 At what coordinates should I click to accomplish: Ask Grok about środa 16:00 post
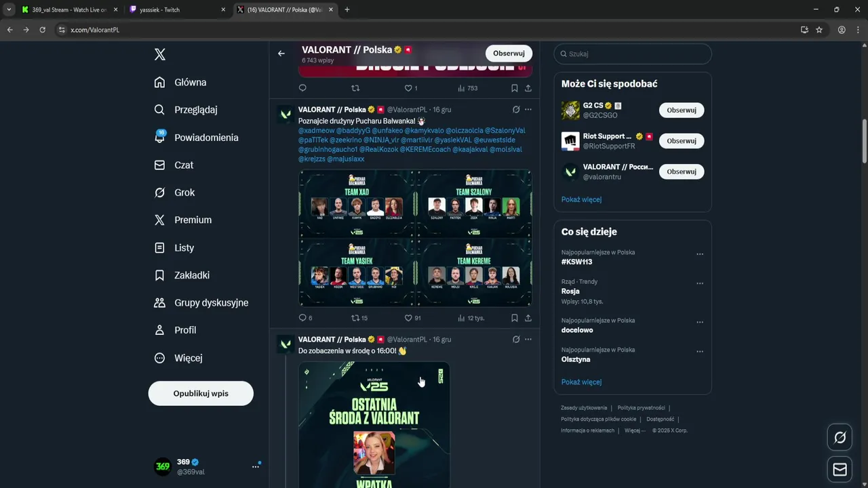(516, 340)
